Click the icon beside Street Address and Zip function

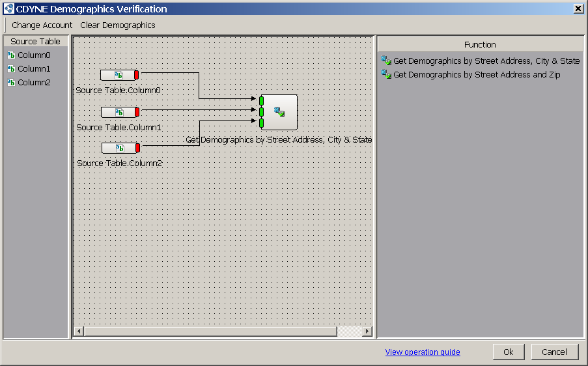(386, 74)
